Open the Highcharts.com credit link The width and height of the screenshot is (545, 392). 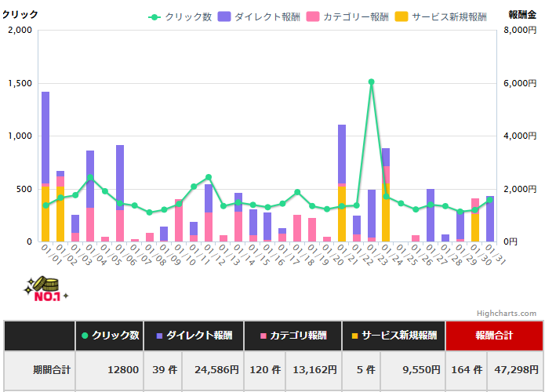pos(506,314)
